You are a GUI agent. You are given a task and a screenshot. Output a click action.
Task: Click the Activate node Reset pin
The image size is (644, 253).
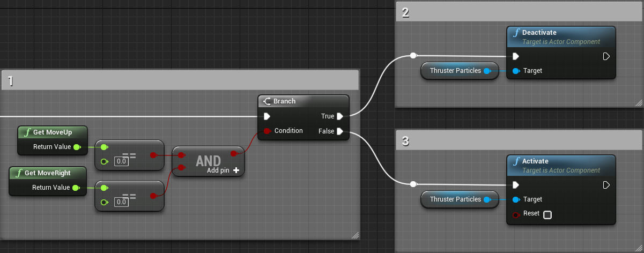(515, 214)
